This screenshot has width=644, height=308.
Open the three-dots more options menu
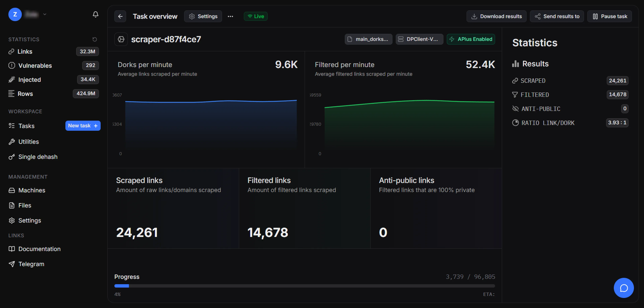point(230,16)
